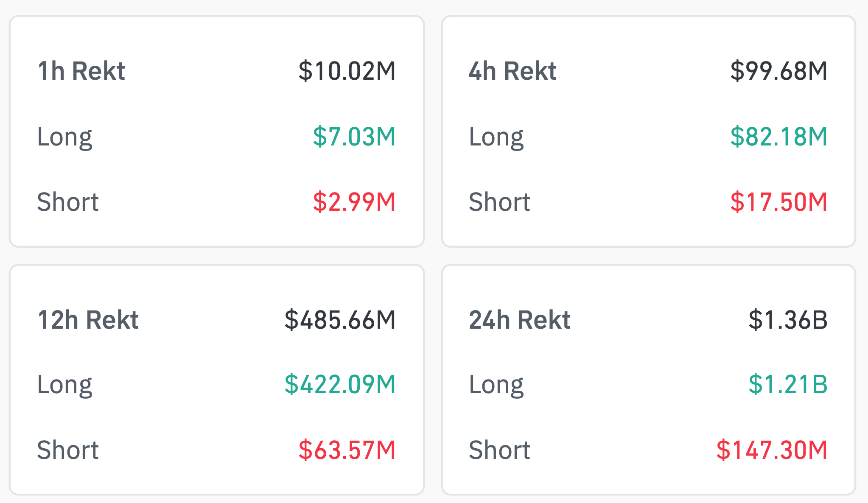Screen dimensions: 868x503
Task: Click the Short label in 24h Rekt card
Action: coord(499,450)
